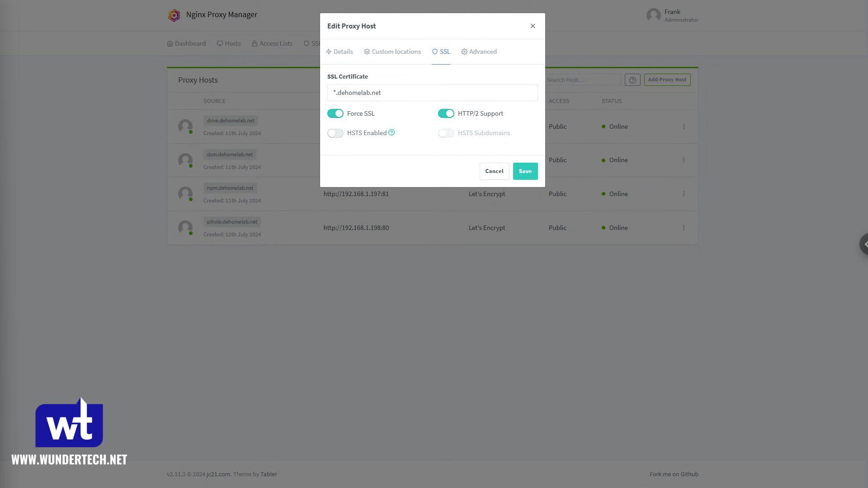868x488 pixels.
Task: Click destination http://192.168.1.198:80
Action: [x=356, y=228]
